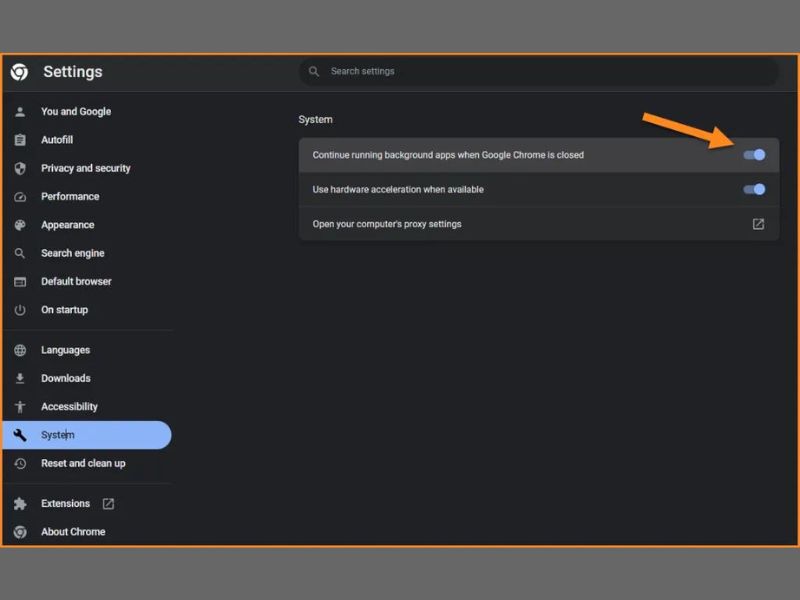Click the wrench icon for System
Viewport: 800px width, 600px height.
click(20, 435)
